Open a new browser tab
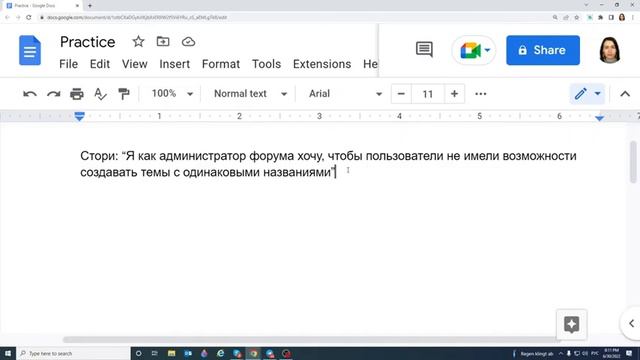Image resolution: width=640 pixels, height=360 pixels. [90, 6]
